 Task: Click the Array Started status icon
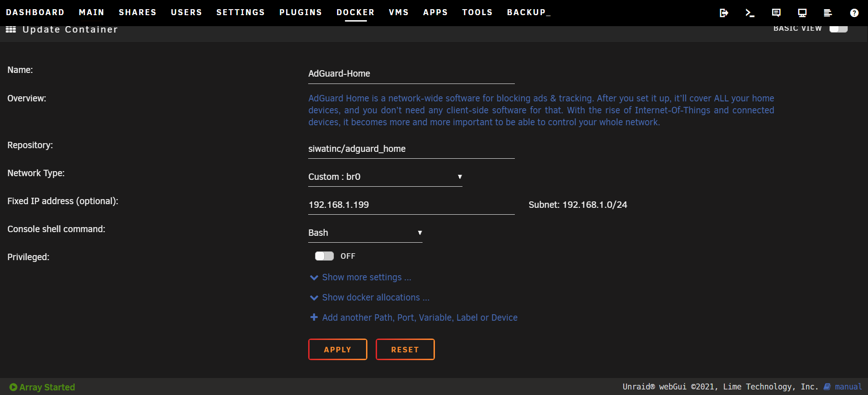(x=13, y=387)
